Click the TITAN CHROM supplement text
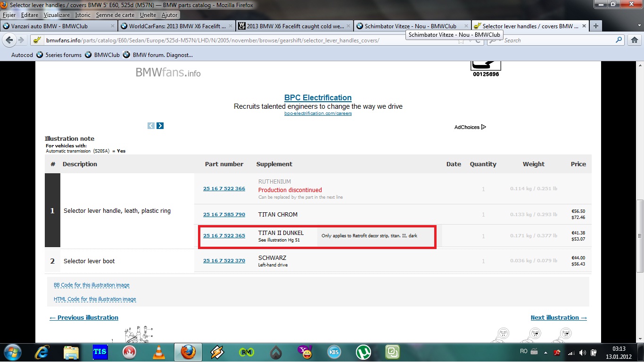 (x=278, y=215)
